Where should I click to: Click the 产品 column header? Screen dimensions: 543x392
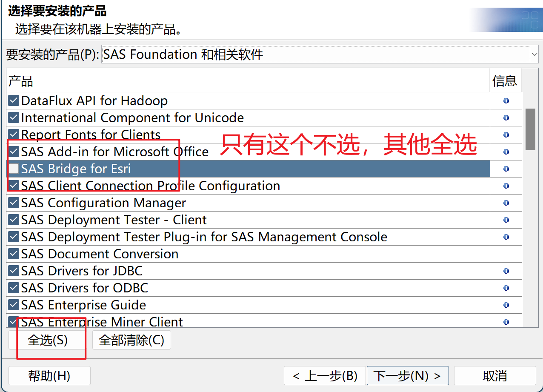pyautogui.click(x=248, y=80)
